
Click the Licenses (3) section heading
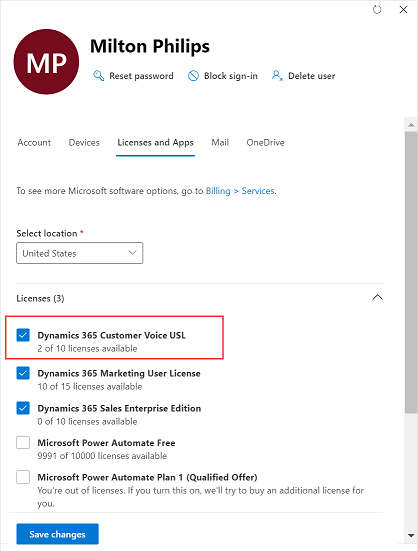40,298
